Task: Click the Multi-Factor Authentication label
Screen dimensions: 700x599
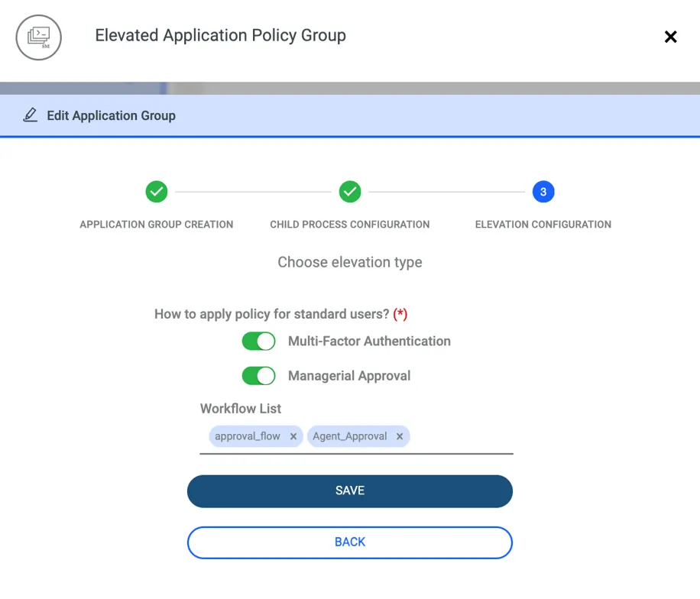Action: tap(369, 342)
